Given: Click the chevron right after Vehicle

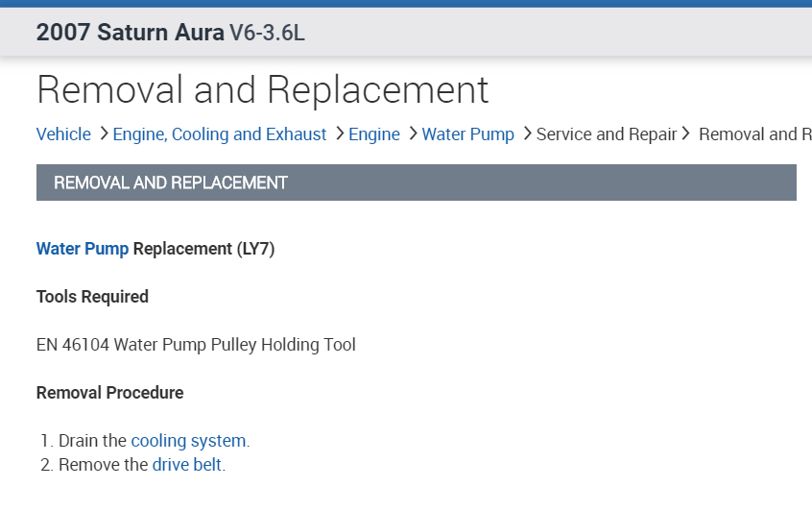Looking at the screenshot, I should coord(104,134).
